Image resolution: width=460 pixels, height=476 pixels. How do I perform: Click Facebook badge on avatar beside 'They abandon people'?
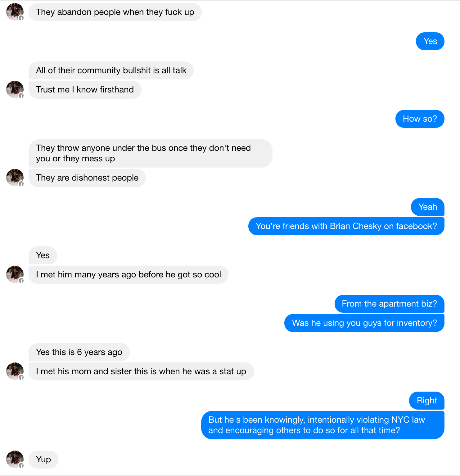pos(21,18)
